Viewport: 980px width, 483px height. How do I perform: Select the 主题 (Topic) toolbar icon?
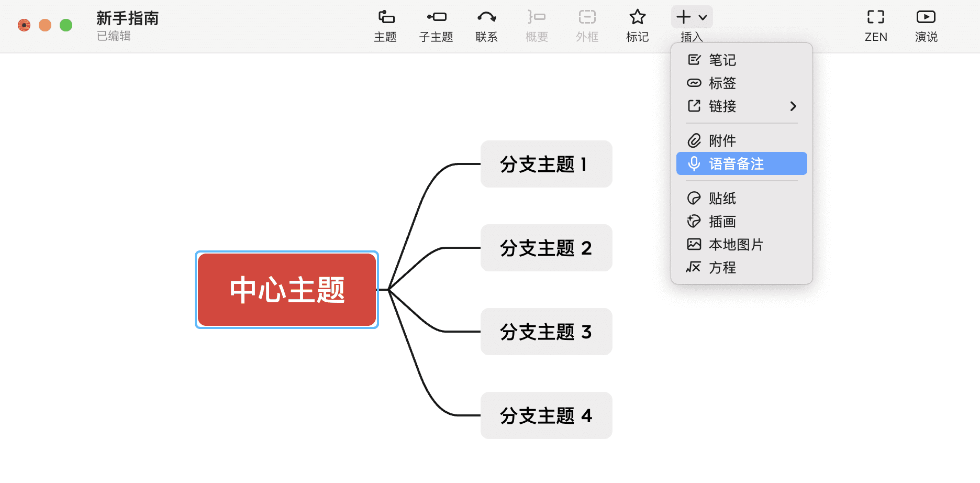point(385,24)
